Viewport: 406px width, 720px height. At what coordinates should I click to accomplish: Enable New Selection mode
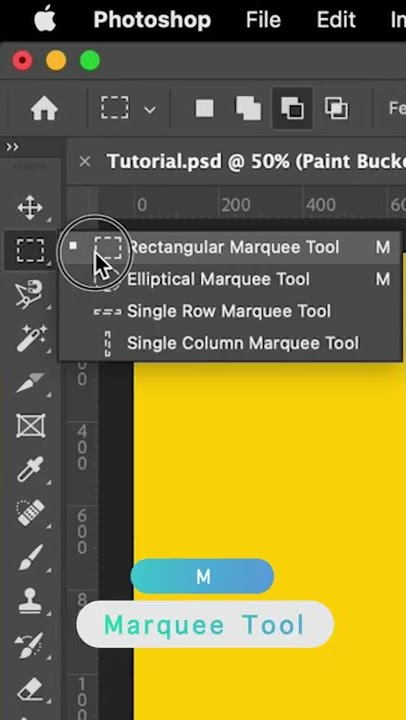click(x=205, y=109)
